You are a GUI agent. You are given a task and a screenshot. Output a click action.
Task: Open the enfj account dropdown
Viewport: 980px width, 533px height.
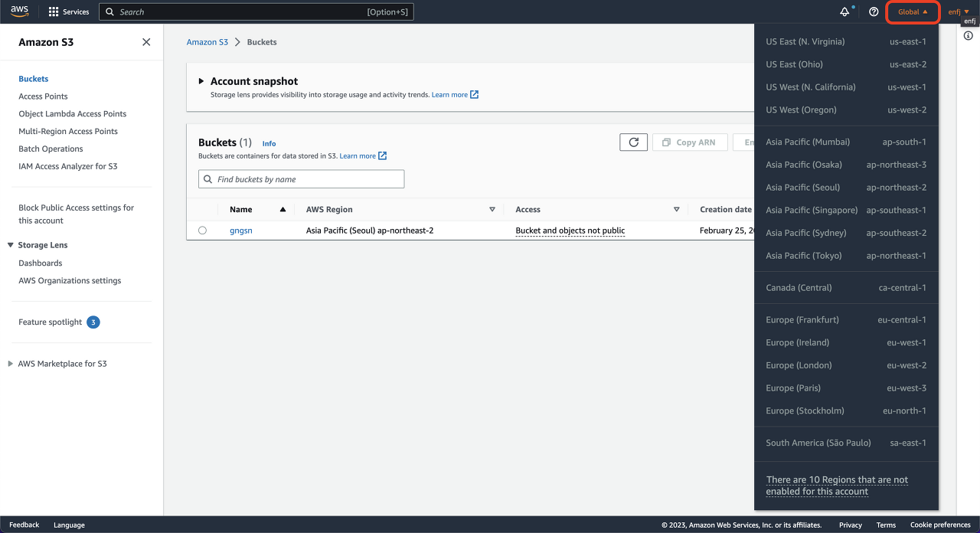959,11
